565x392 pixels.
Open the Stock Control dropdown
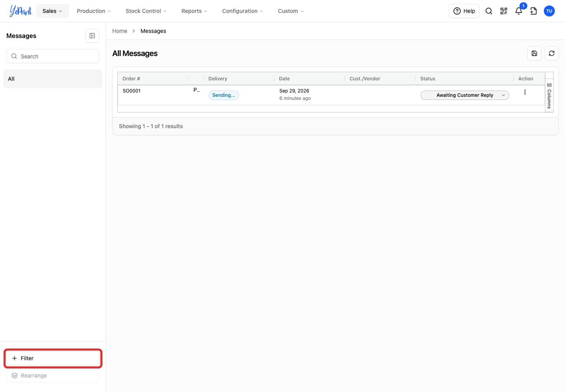click(x=146, y=11)
